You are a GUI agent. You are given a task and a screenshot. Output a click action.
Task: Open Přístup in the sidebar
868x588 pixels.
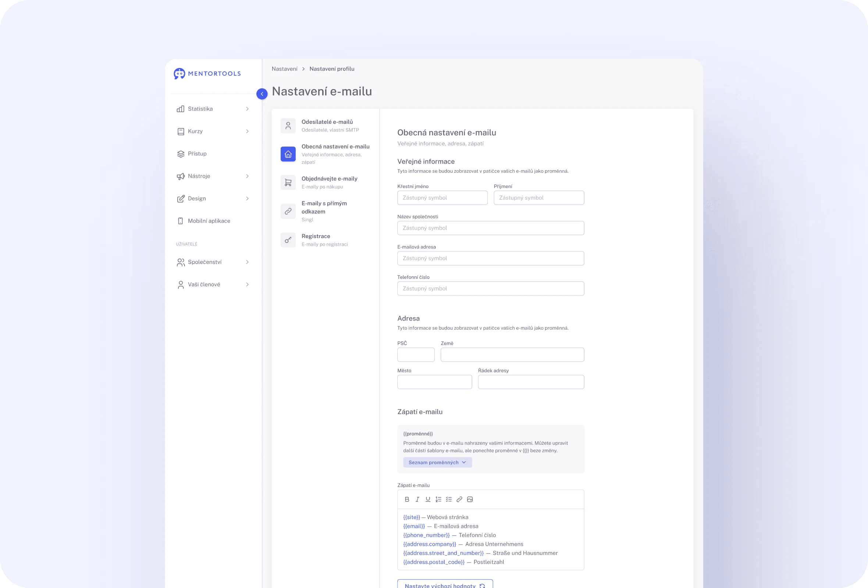pyautogui.click(x=213, y=154)
